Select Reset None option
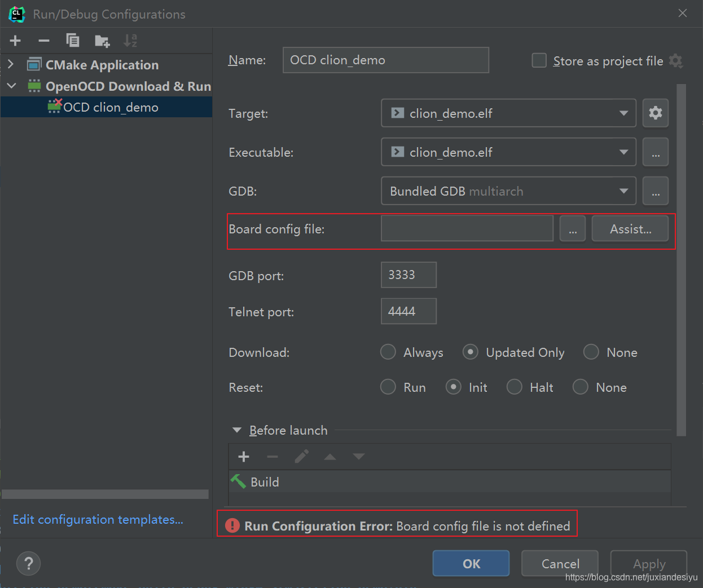The image size is (703, 588). 581,387
